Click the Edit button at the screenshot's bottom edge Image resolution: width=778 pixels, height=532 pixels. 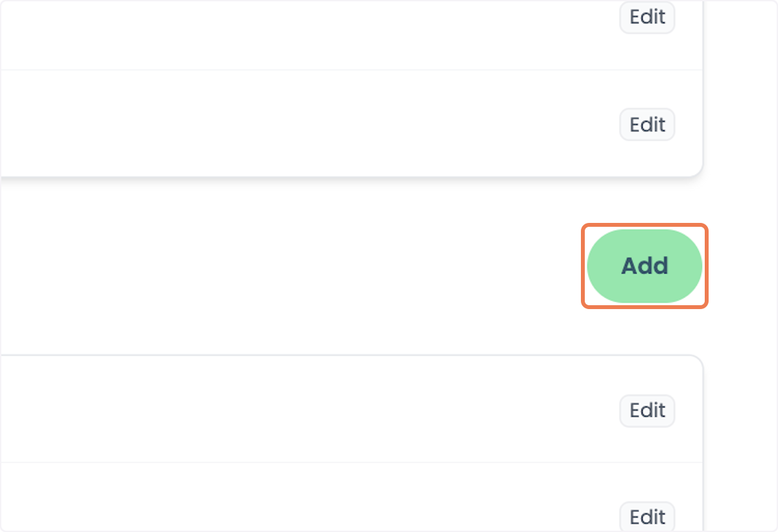click(x=647, y=517)
